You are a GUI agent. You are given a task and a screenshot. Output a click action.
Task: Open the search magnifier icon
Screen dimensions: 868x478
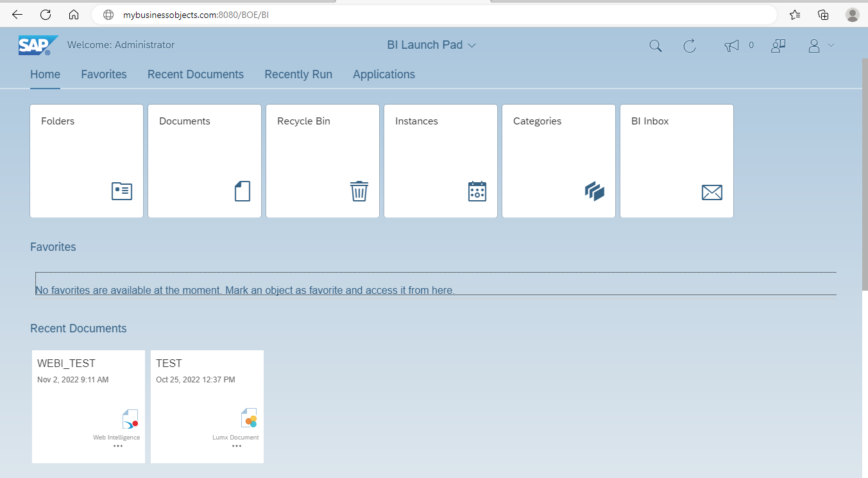pyautogui.click(x=655, y=46)
